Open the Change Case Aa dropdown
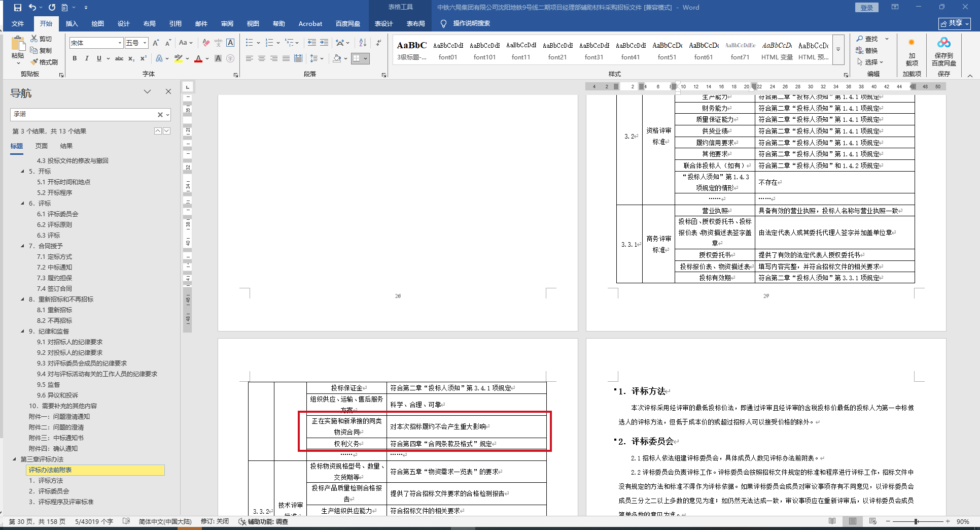The image size is (980, 530). 185,43
